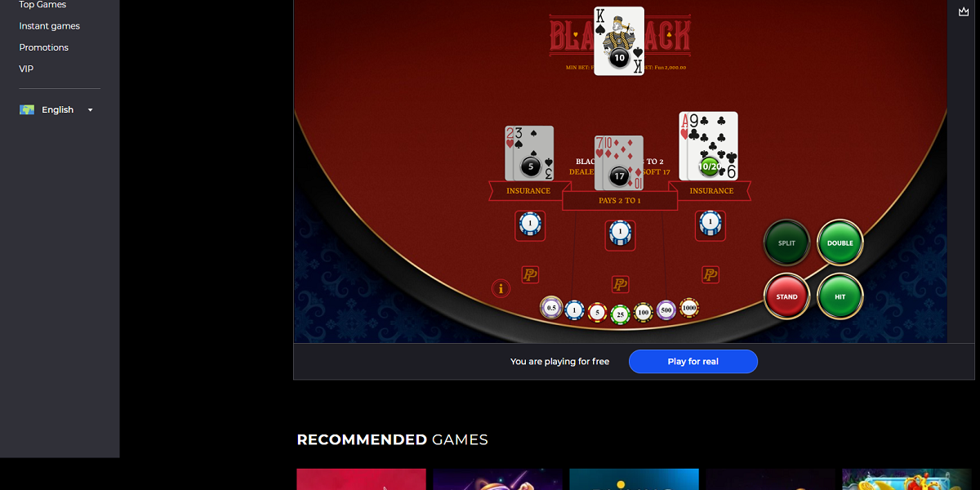Go to Promotions in sidebar
Image resolution: width=980 pixels, height=490 pixels.
[x=44, y=47]
